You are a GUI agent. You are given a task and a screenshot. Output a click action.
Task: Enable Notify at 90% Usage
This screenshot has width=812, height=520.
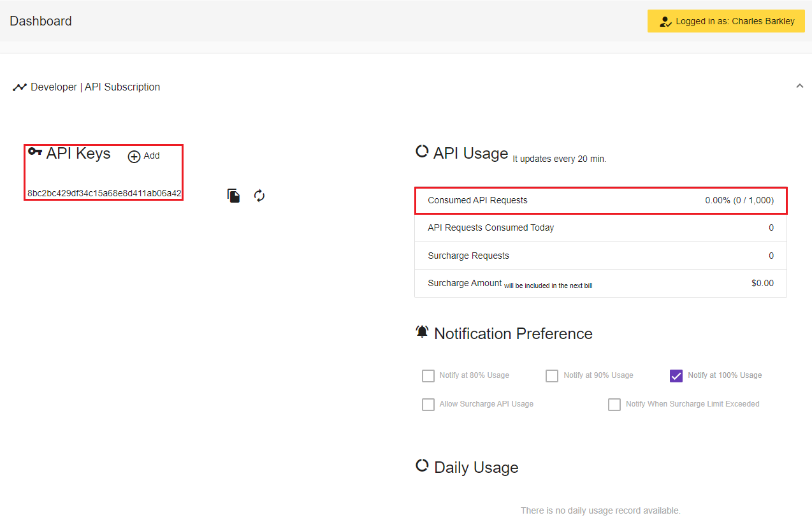click(551, 375)
